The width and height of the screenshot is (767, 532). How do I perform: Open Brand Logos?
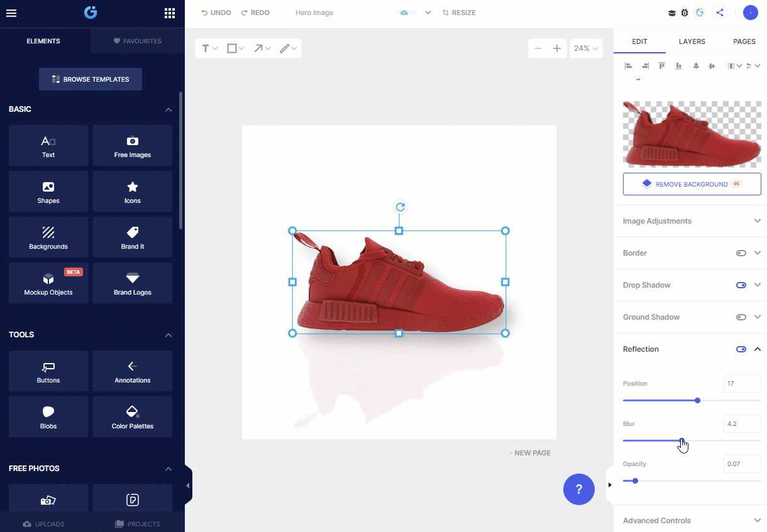(133, 283)
